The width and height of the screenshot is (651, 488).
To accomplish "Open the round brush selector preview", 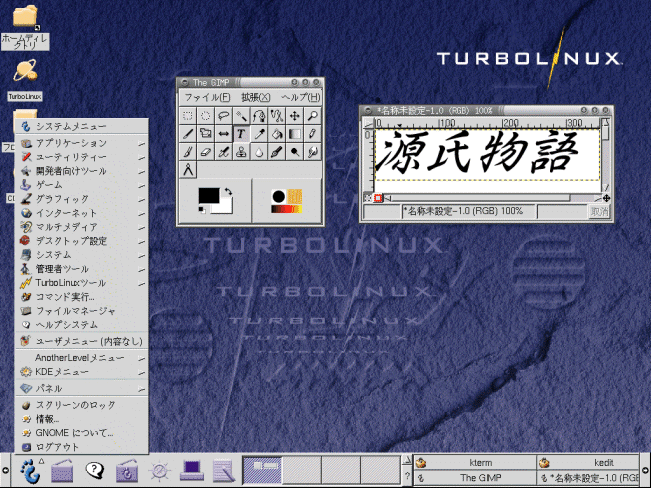I will [279, 196].
